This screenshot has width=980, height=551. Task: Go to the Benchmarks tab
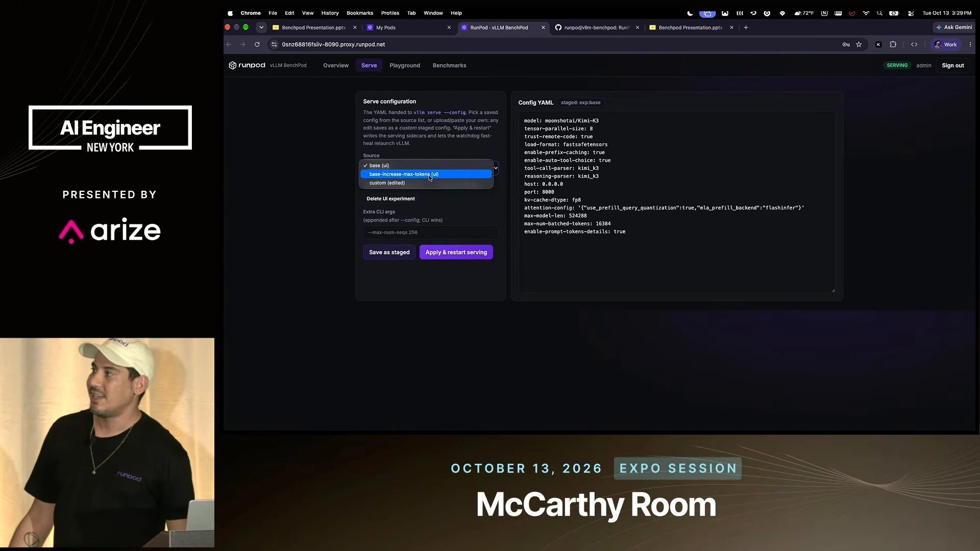449,65
